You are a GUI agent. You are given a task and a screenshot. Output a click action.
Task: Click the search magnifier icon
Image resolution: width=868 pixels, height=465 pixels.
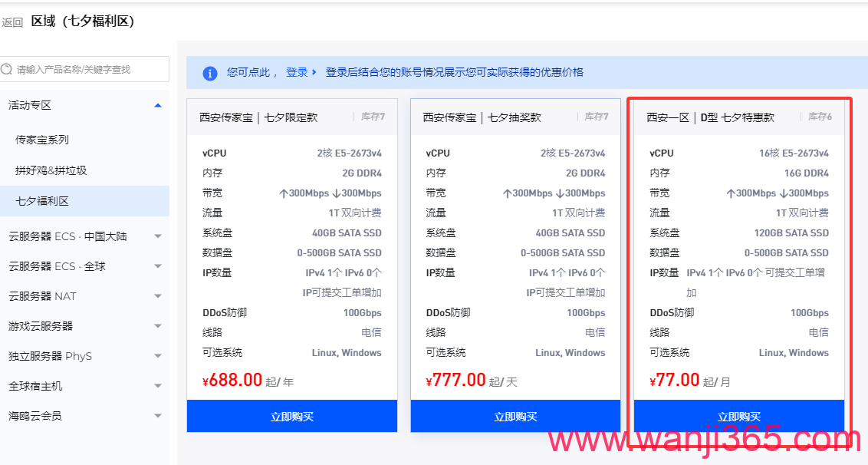tap(7, 69)
